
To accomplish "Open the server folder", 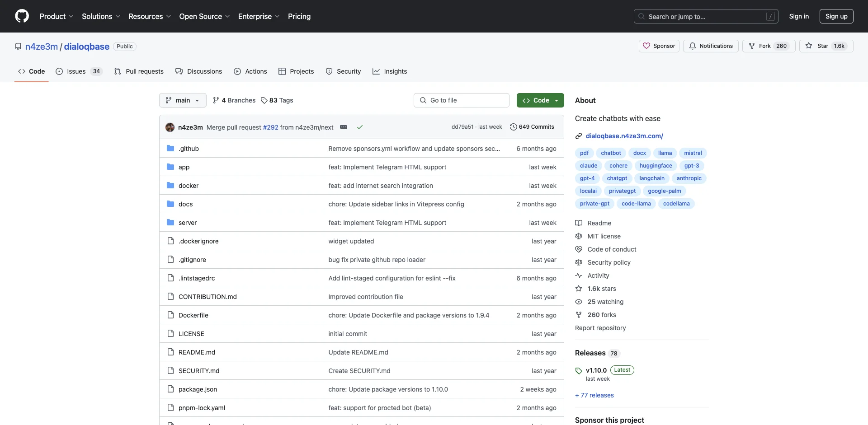I will pos(188,223).
